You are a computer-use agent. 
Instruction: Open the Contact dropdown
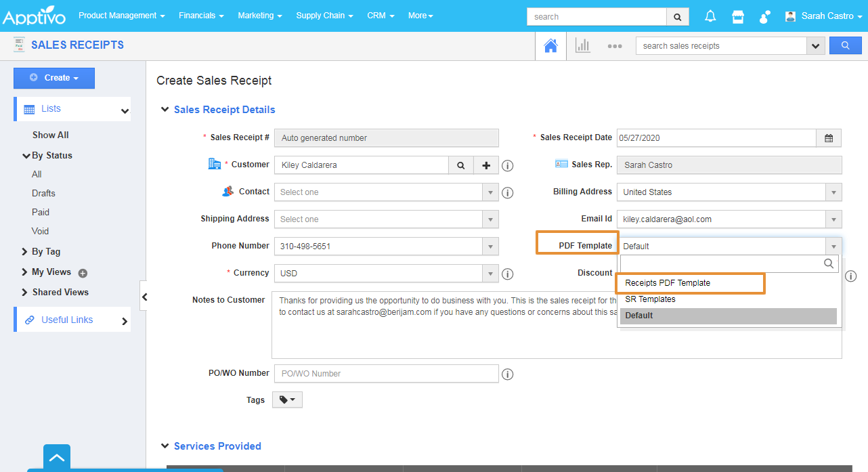[386, 192]
